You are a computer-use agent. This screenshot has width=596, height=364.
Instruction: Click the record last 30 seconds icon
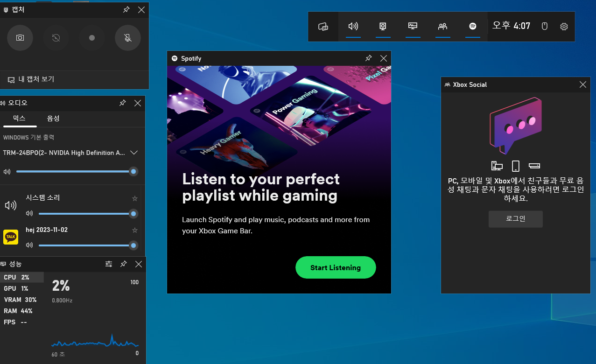click(x=56, y=38)
